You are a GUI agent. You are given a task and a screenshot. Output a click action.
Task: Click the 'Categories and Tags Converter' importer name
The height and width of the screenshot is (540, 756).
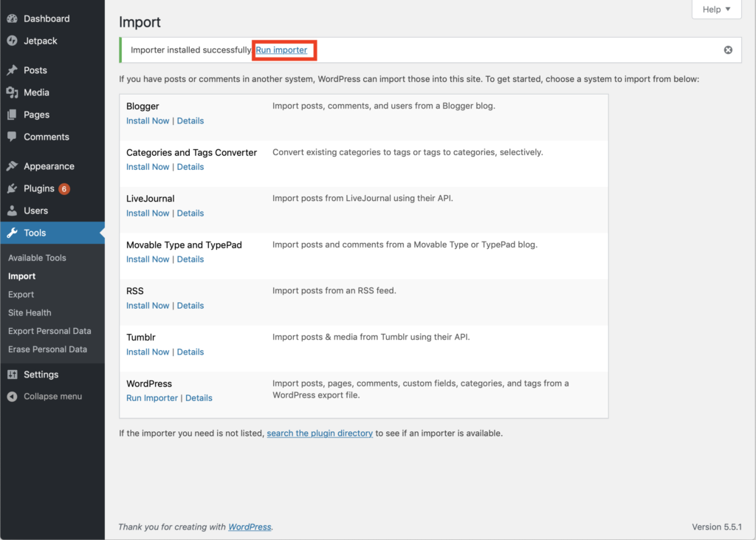pyautogui.click(x=191, y=152)
